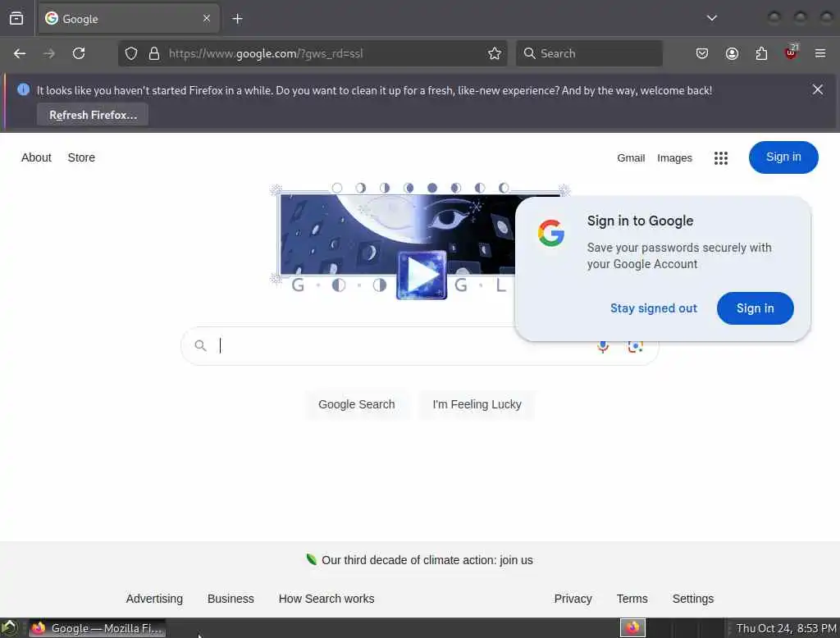
Task: Open the Advertising footer link
Action: (x=154, y=599)
